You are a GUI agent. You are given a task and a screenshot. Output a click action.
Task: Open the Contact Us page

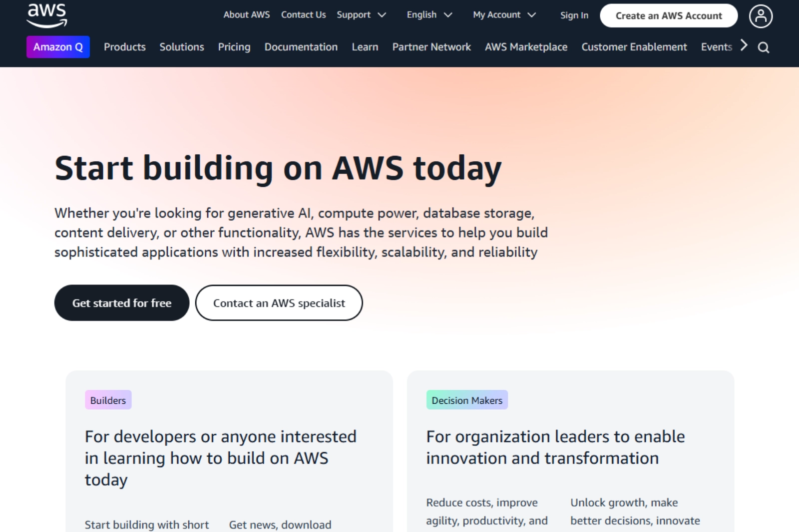[303, 14]
